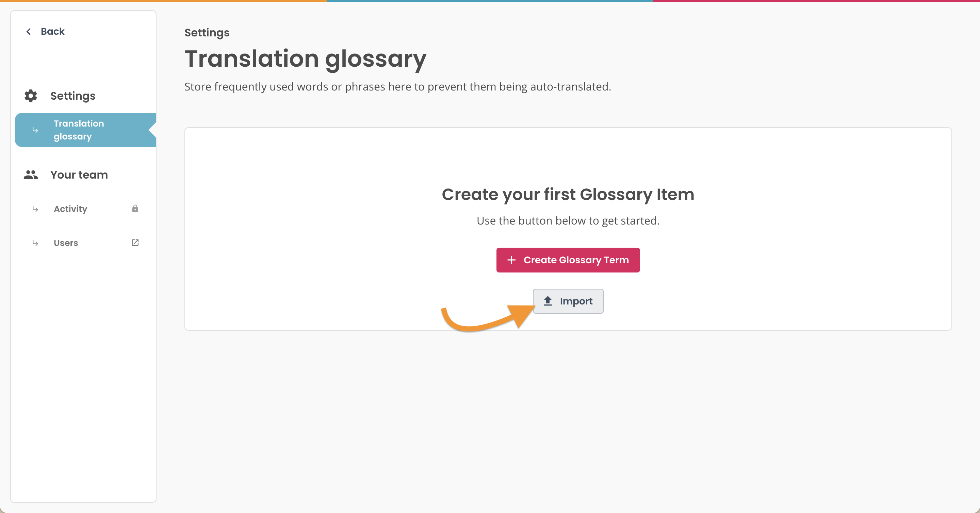980x513 pixels.
Task: Click the Your team people icon
Action: (x=30, y=175)
